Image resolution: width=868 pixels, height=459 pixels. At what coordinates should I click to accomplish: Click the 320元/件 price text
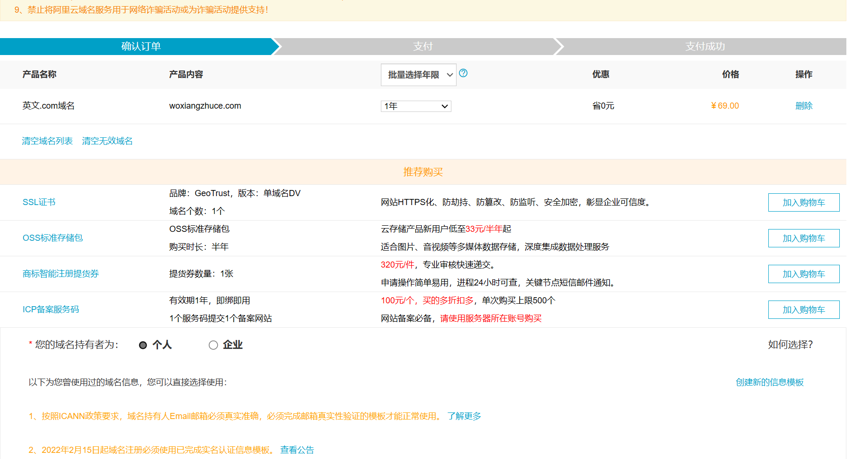tap(397, 265)
